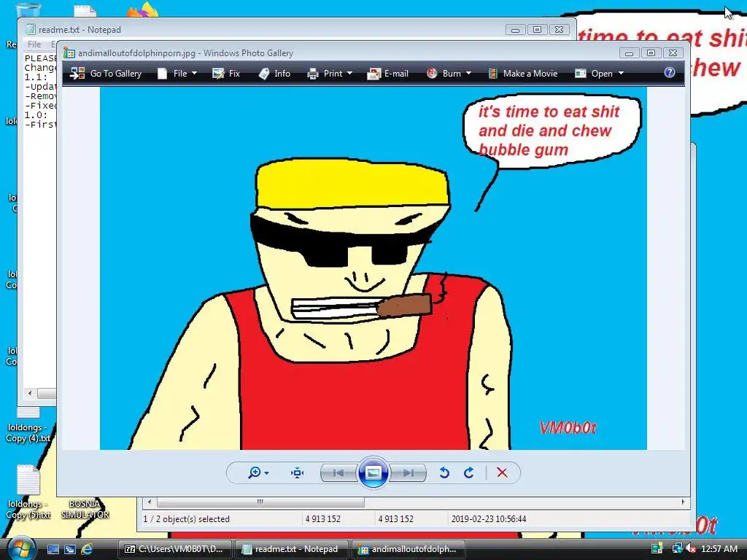747x560 pixels.
Task: Click the network tray icon
Action: [x=676, y=548]
